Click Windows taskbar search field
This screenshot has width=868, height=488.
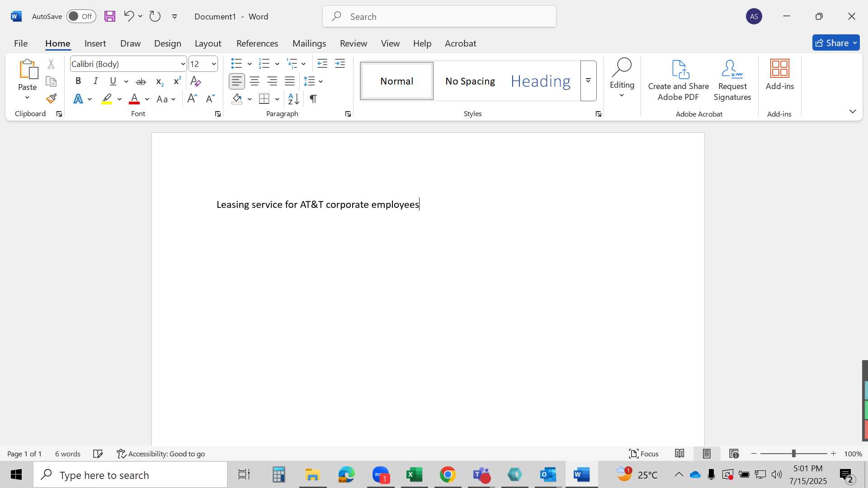pyautogui.click(x=130, y=475)
